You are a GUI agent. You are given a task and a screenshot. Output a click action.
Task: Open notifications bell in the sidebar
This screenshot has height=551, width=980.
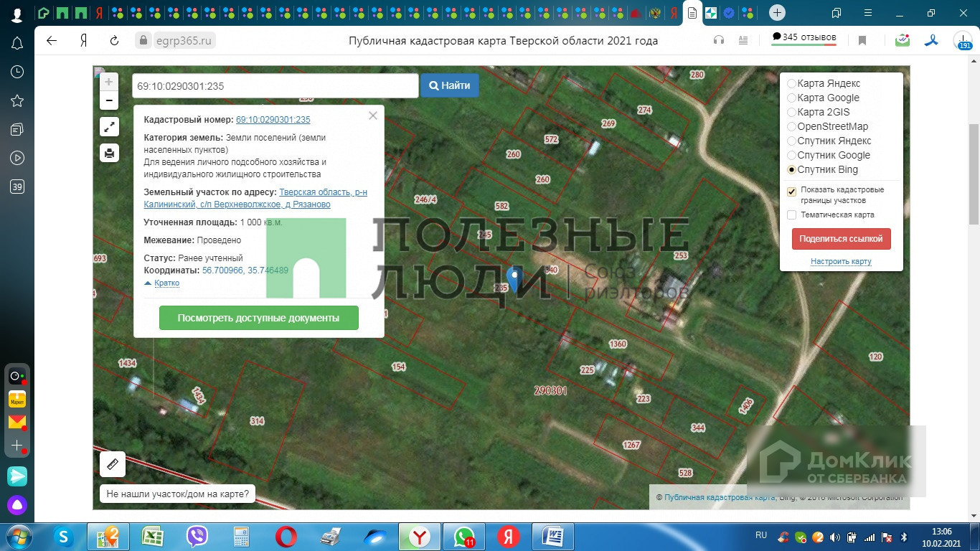click(x=17, y=44)
